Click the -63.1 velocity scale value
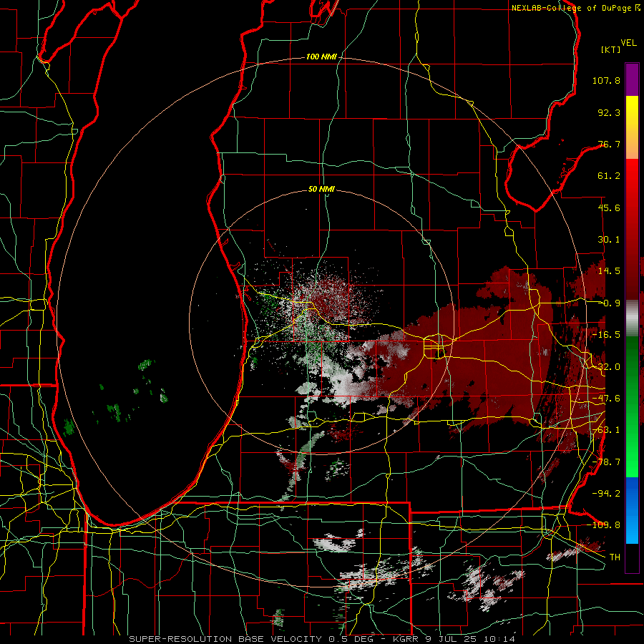 point(606,430)
